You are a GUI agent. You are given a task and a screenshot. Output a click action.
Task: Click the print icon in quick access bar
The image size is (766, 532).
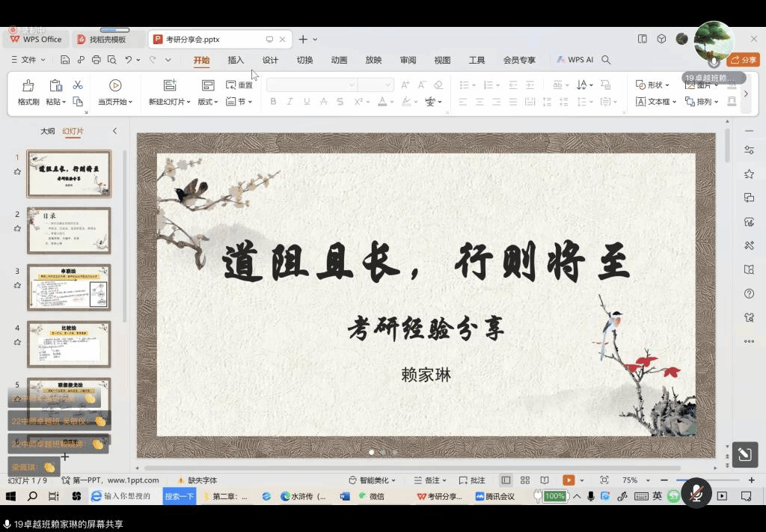pyautogui.click(x=96, y=60)
